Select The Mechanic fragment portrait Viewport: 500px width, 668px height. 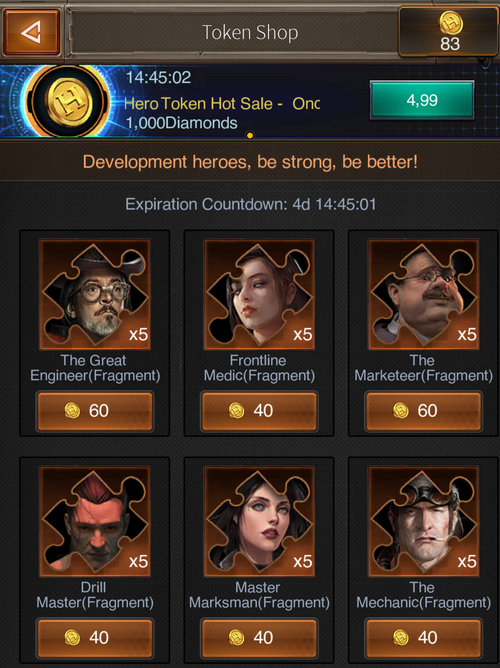pos(423,521)
